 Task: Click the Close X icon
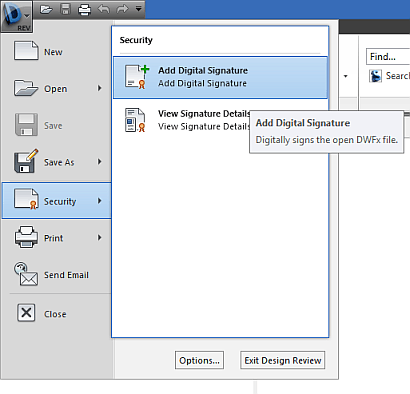tap(26, 313)
